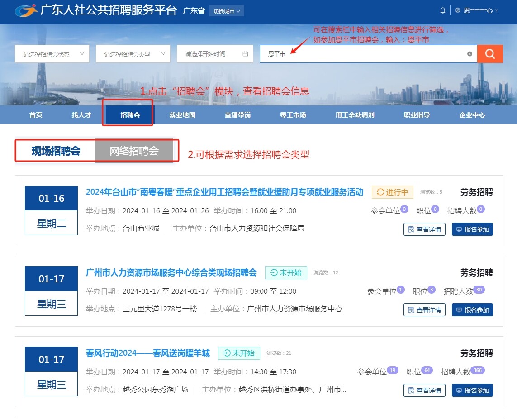
Task: Click the search input containing 恩平市
Action: [362, 54]
